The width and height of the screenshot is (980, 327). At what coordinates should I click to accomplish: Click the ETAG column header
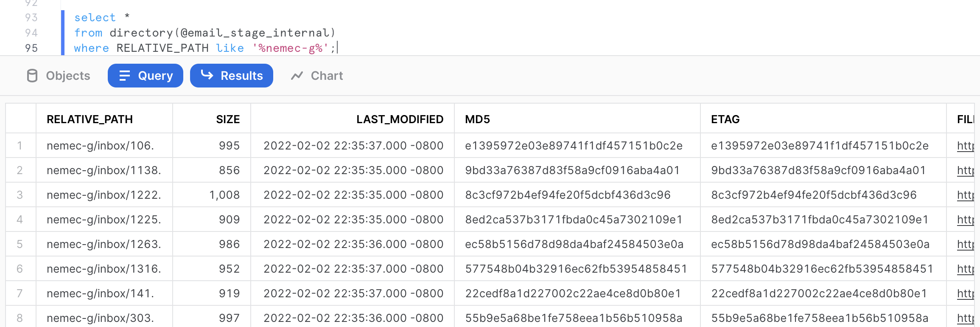[724, 119]
